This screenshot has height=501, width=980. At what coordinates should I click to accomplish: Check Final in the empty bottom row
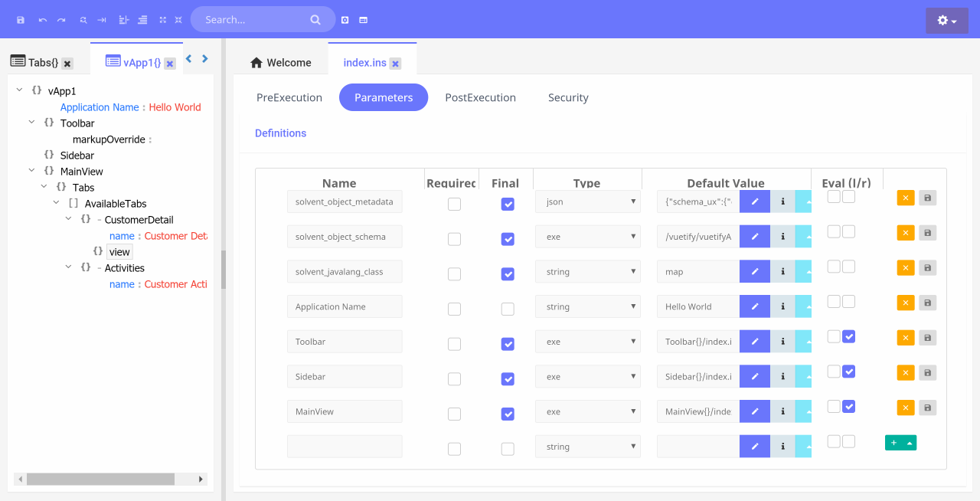(x=508, y=449)
